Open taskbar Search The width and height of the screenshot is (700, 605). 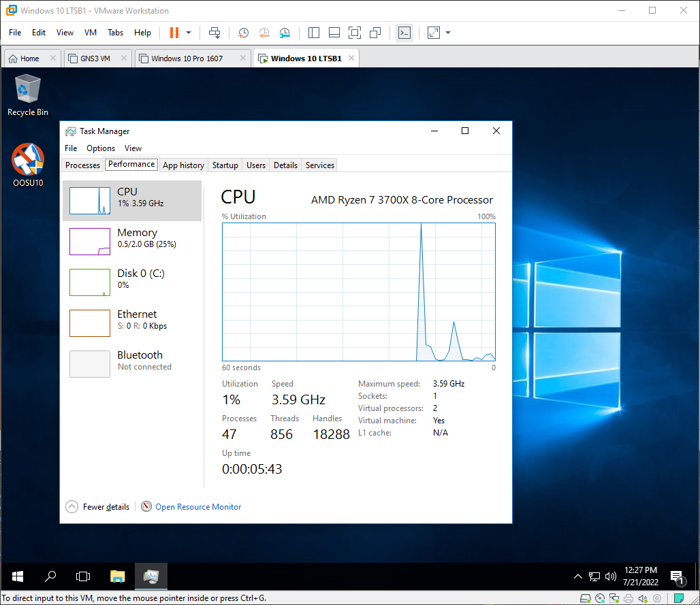[x=50, y=576]
